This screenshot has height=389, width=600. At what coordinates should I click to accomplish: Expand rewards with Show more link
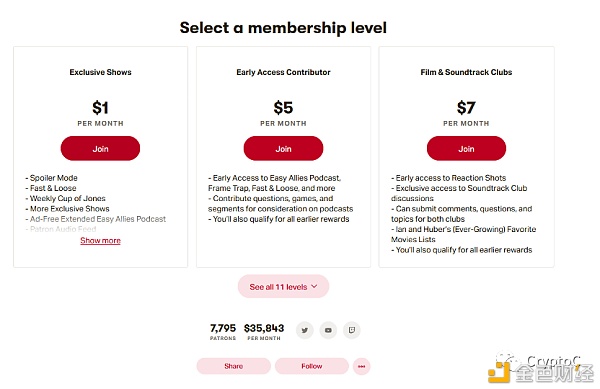pyautogui.click(x=100, y=241)
